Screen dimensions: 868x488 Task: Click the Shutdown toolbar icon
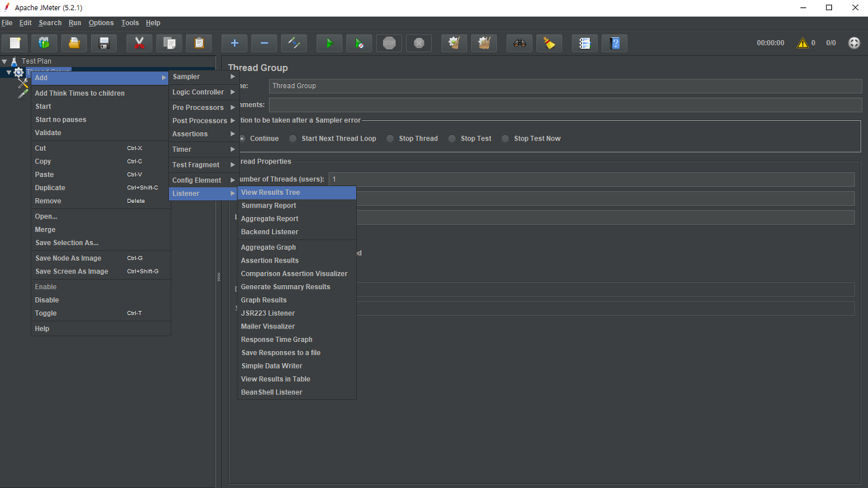[x=419, y=43]
